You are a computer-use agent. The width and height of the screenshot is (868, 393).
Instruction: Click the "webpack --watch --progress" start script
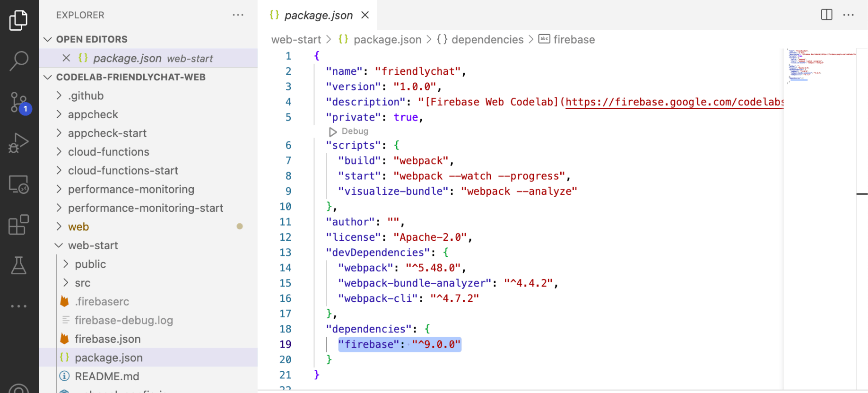click(479, 176)
